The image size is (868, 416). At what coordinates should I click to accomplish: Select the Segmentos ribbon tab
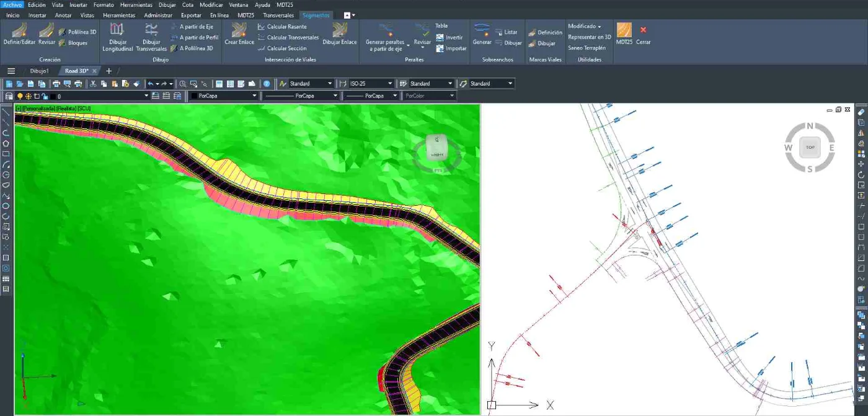click(x=316, y=15)
